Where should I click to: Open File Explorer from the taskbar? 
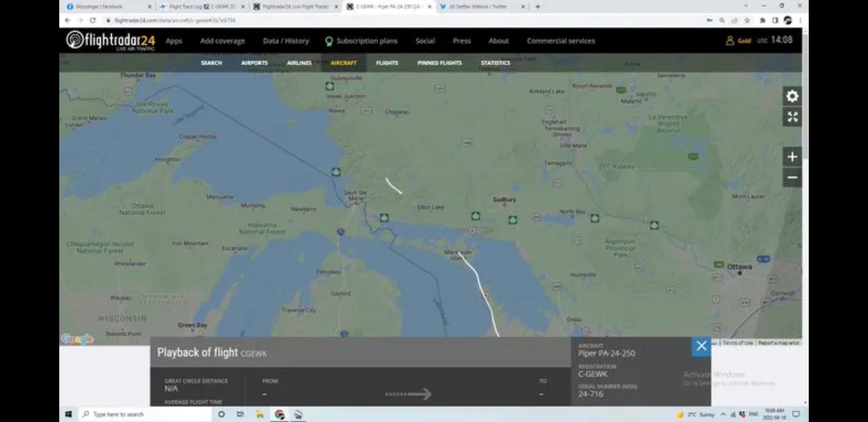(x=260, y=414)
